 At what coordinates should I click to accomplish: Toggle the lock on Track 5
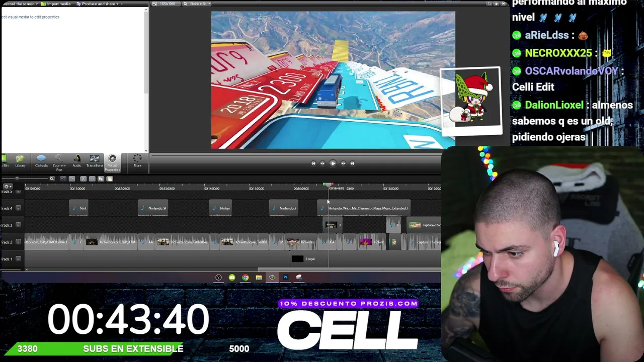pos(19,192)
